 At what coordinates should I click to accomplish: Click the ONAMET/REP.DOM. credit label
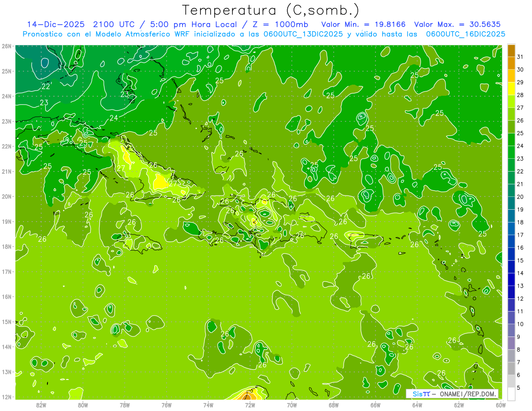click(467, 394)
